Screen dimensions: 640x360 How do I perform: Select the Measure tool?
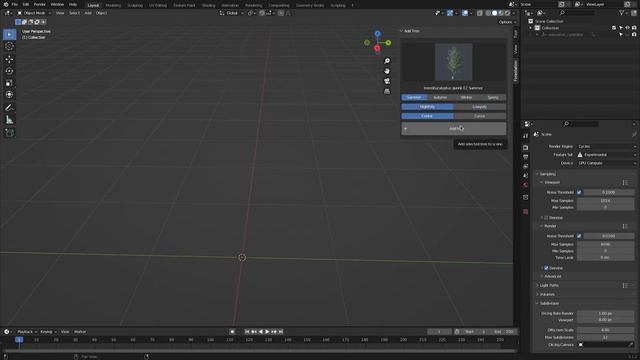point(9,120)
